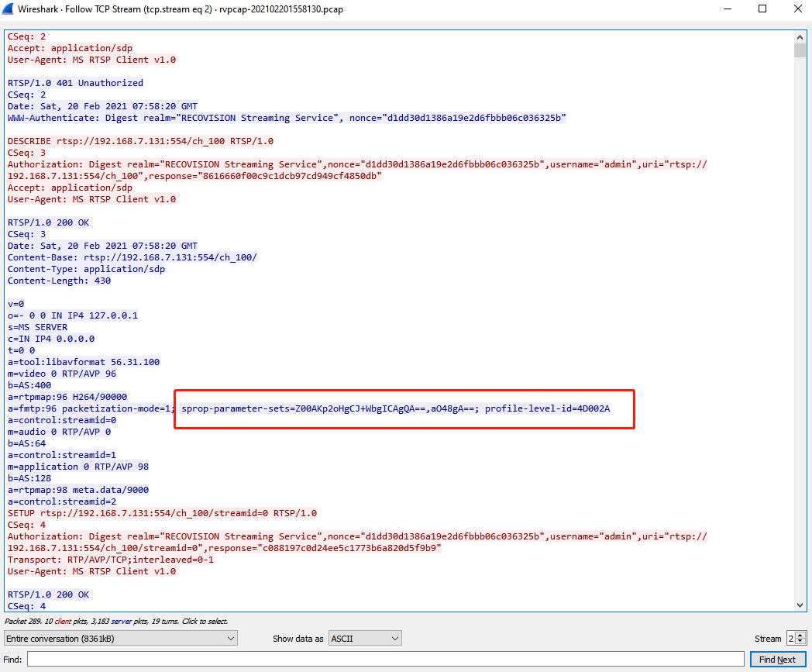Click the 'b=AS:64' line

point(26,443)
